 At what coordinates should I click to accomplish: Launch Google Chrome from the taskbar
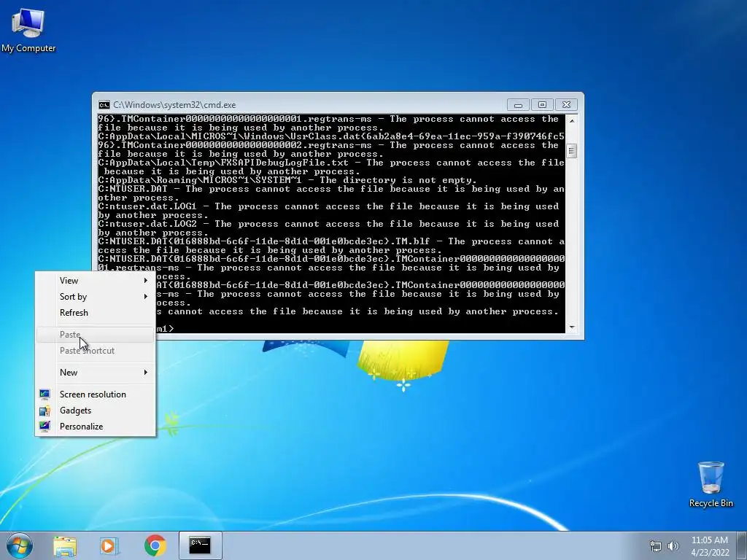(155, 545)
